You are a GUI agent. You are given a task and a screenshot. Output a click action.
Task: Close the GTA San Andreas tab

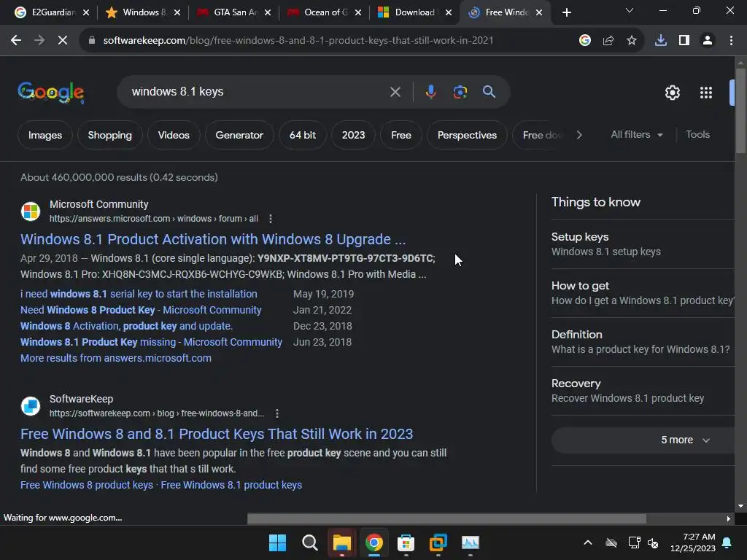tap(268, 12)
